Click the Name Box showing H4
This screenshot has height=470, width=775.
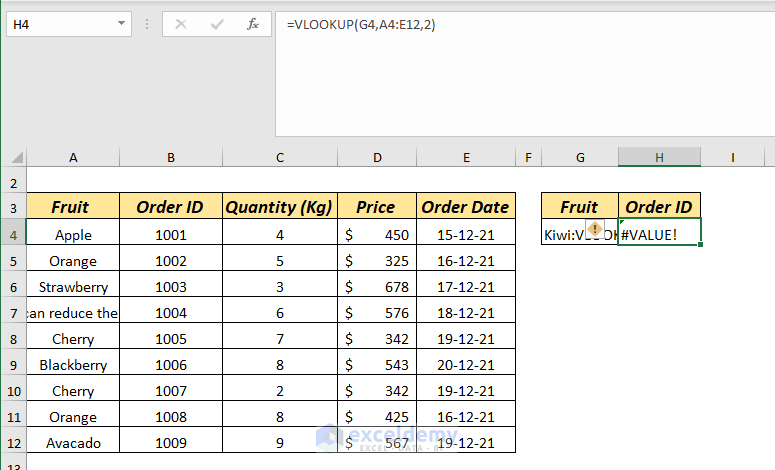click(69, 24)
